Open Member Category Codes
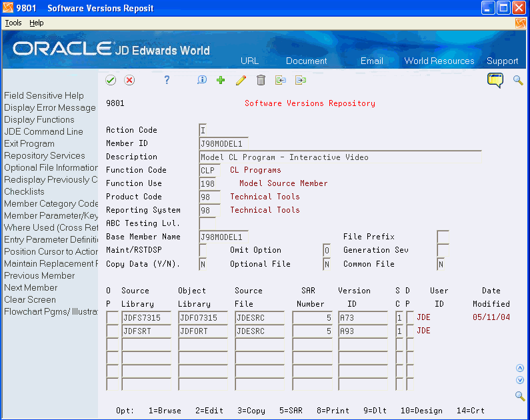The height and width of the screenshot is (420, 530). pyautogui.click(x=51, y=204)
